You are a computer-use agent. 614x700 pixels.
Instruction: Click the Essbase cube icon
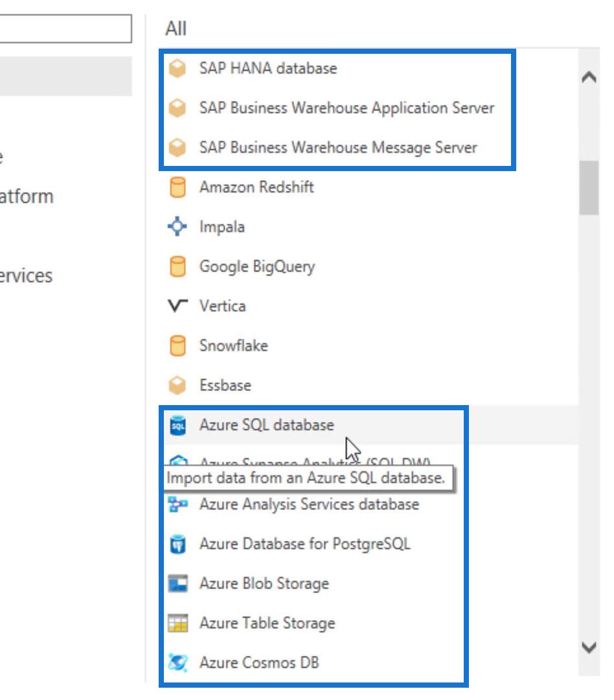point(177,385)
